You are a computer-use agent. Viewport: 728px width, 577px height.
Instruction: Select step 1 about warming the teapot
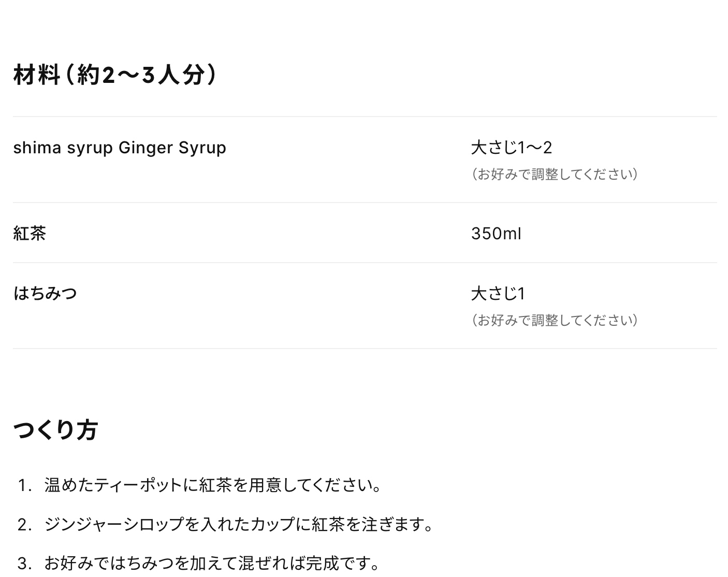213,485
